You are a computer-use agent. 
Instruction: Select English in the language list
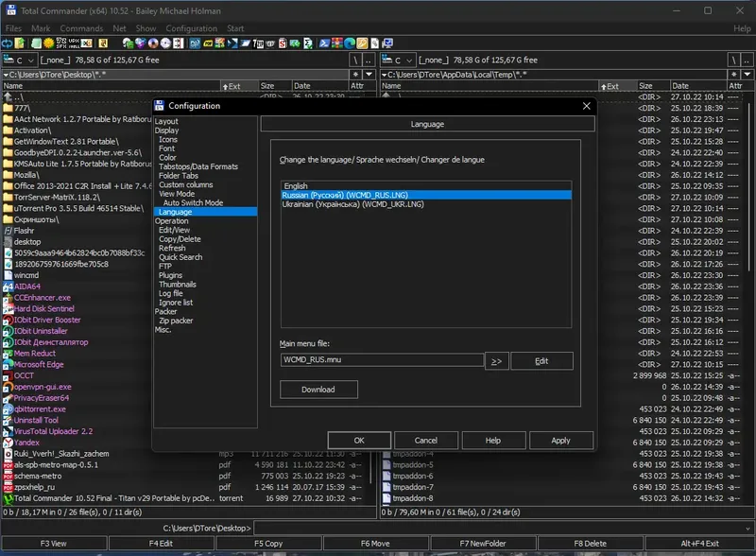pos(295,186)
